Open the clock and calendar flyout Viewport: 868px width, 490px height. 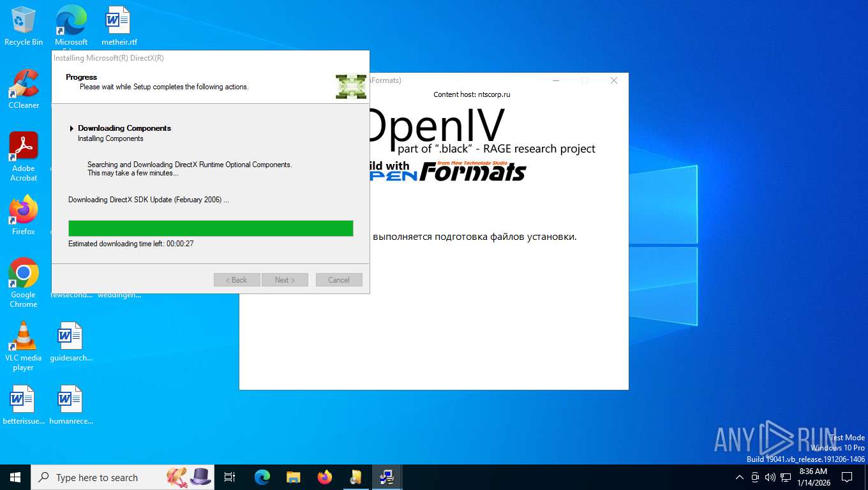(813, 477)
